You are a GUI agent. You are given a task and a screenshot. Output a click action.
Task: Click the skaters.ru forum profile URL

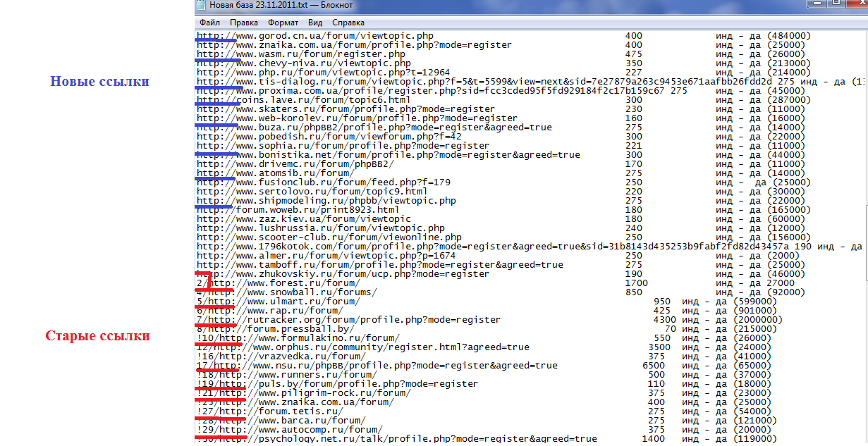pyautogui.click(x=346, y=109)
